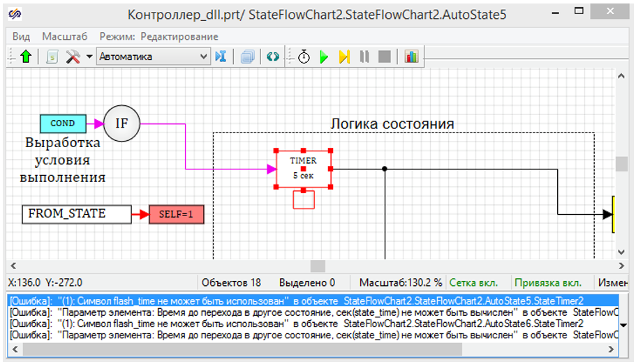This screenshot has height=364, width=636.
Task: Open the tools hammer and wrench icon
Action: (73, 56)
